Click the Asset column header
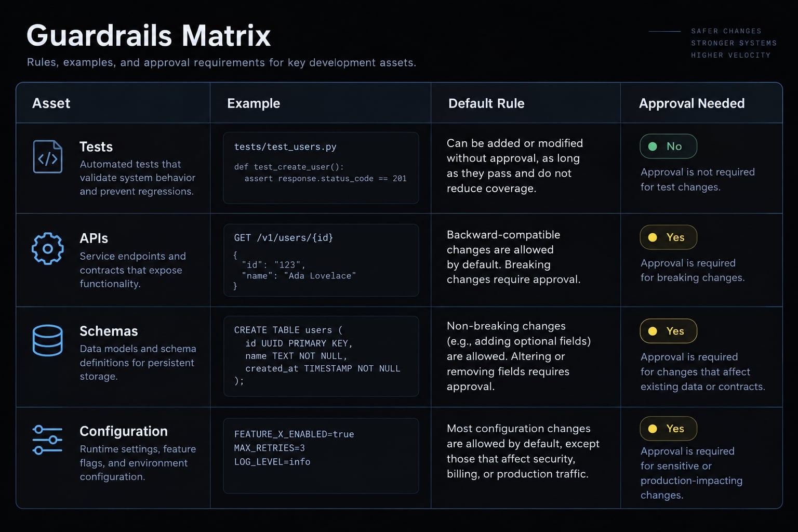This screenshot has height=532, width=798. pos(51,103)
